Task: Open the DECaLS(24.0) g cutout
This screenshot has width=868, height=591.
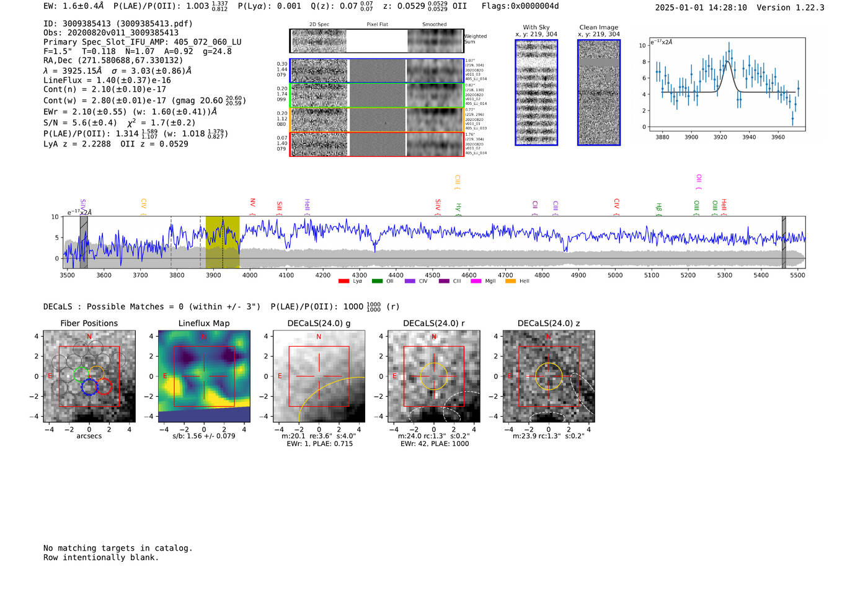Action: coord(319,376)
